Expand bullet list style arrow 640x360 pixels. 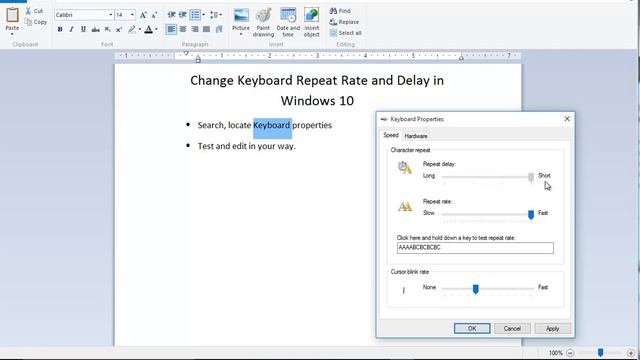204,15
